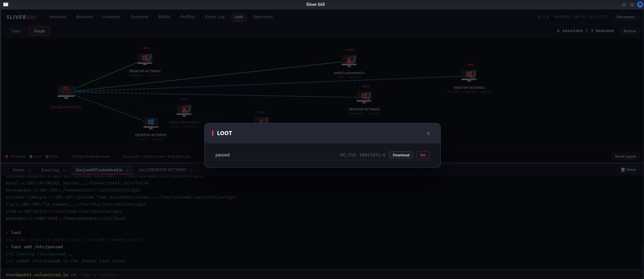Close the Event Log bottom tab

(x=64, y=170)
